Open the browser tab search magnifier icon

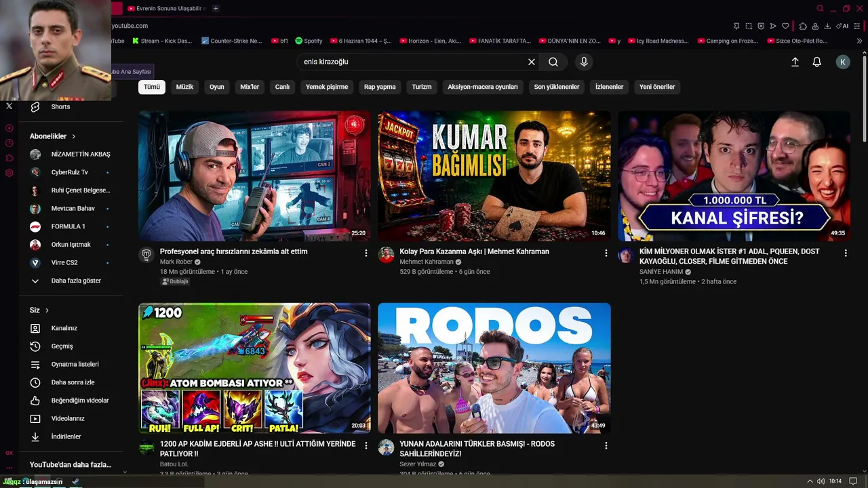point(821,8)
